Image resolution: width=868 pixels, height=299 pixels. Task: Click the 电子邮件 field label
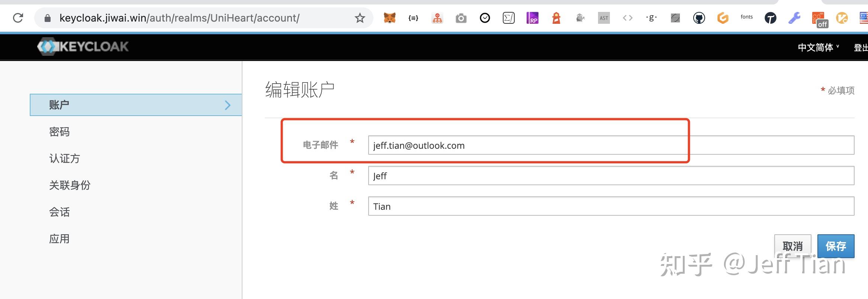321,145
